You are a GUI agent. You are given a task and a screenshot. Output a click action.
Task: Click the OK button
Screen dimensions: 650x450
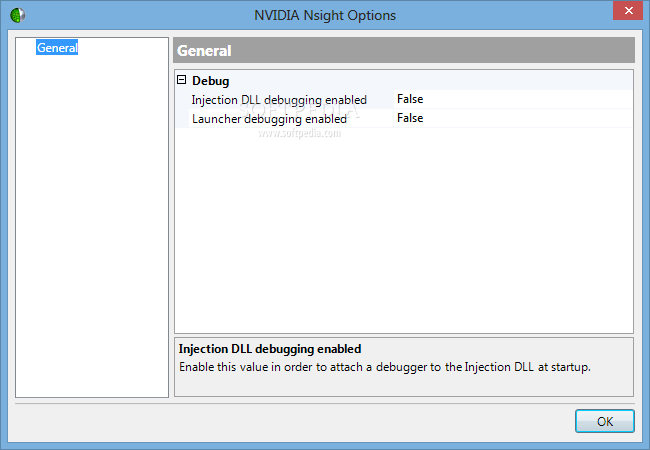pos(604,421)
